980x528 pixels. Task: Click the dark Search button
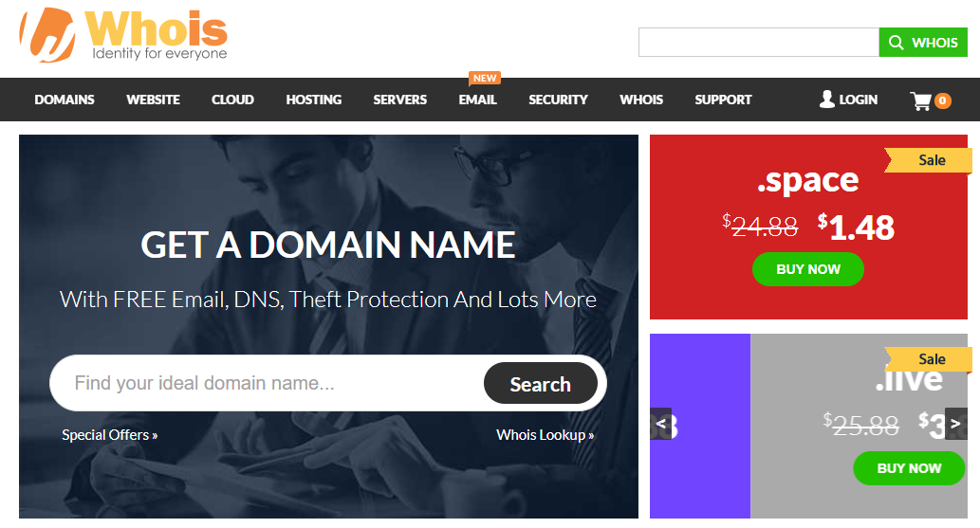coord(540,384)
